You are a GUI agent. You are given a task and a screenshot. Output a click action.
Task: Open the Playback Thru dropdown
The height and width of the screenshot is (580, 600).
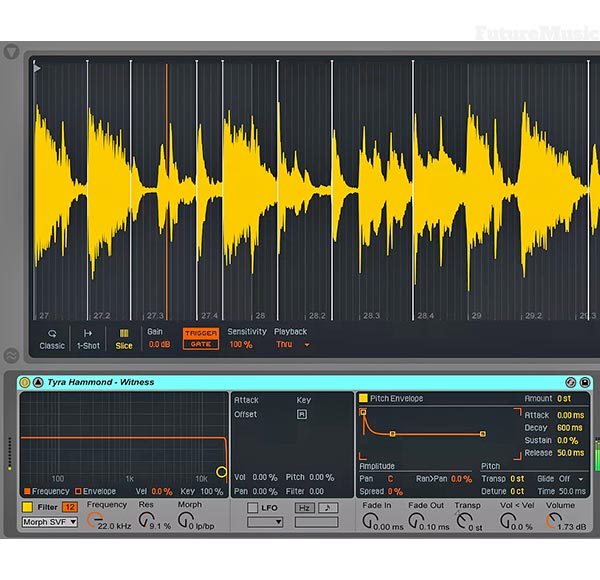tap(292, 344)
